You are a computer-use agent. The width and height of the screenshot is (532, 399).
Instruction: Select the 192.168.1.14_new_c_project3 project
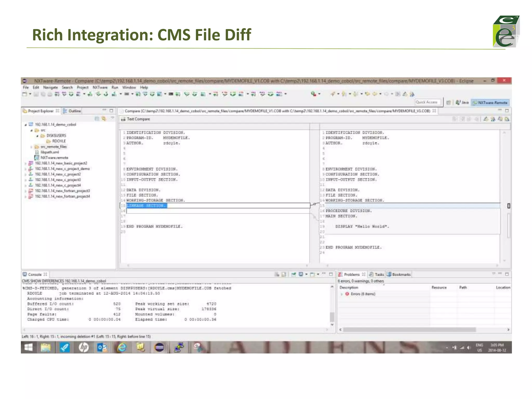click(x=55, y=180)
